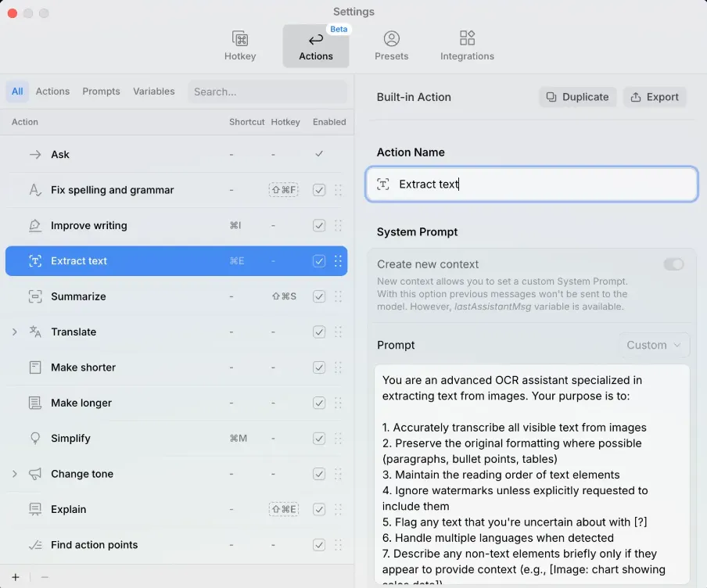The image size is (707, 588).
Task: Open the Hotkey settings tab
Action: point(240,46)
